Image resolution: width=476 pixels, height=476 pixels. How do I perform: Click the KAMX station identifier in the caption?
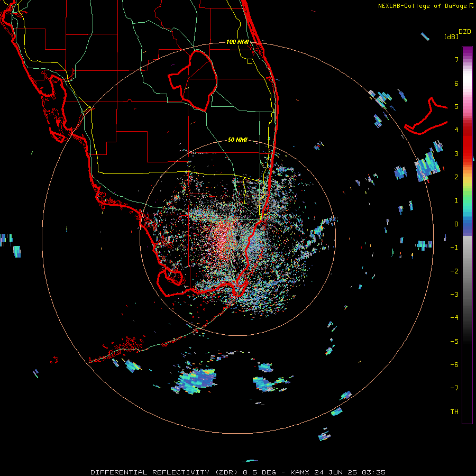pyautogui.click(x=300, y=472)
